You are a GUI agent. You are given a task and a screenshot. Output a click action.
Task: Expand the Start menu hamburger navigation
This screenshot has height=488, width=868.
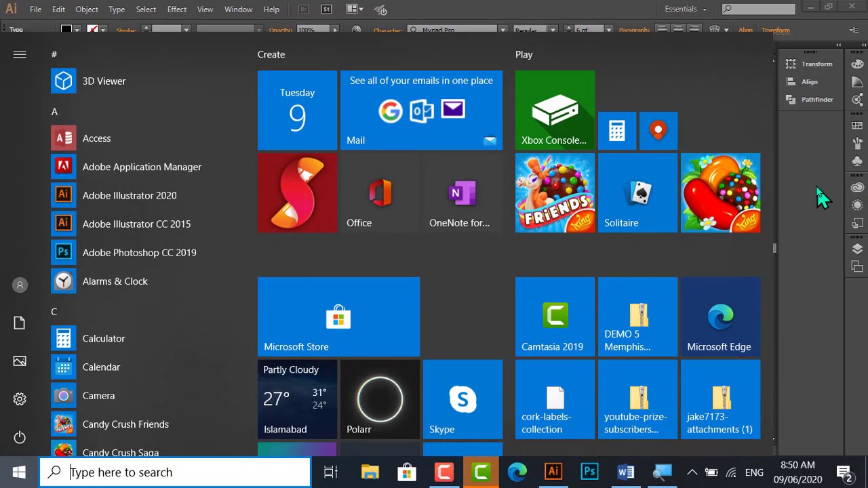pos(20,54)
